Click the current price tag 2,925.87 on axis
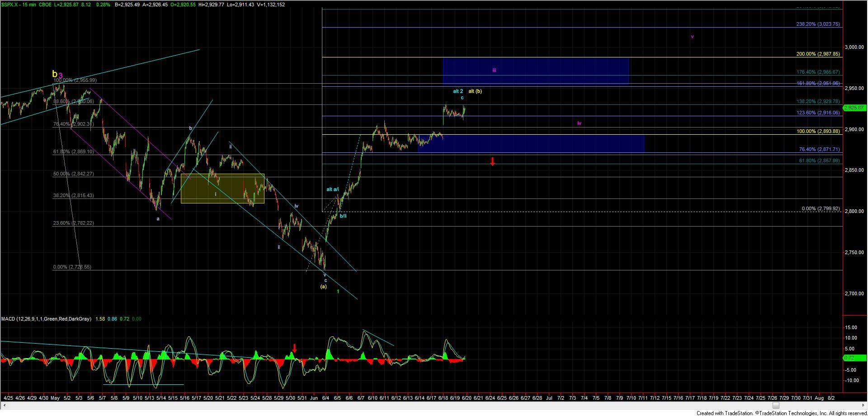This screenshot has width=868, height=416. point(854,108)
